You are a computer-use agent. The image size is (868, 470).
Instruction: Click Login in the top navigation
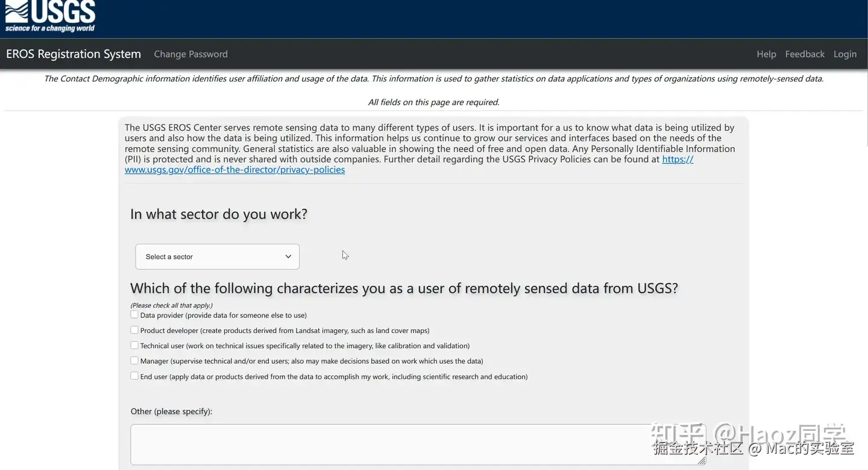click(x=844, y=54)
